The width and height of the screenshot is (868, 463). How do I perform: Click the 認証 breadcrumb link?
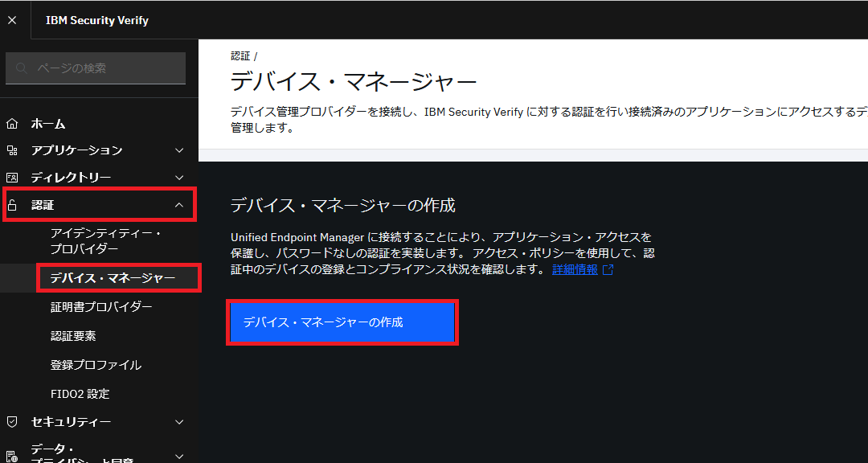click(241, 56)
